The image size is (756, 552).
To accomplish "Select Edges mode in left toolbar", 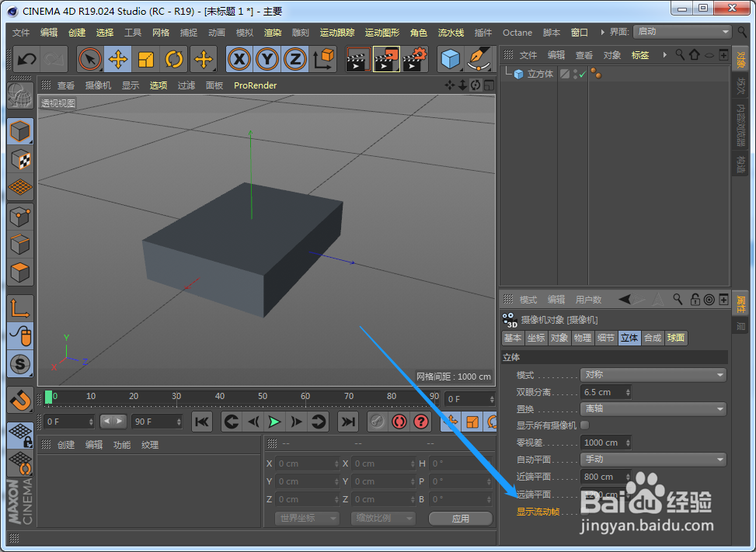I will tap(20, 245).
